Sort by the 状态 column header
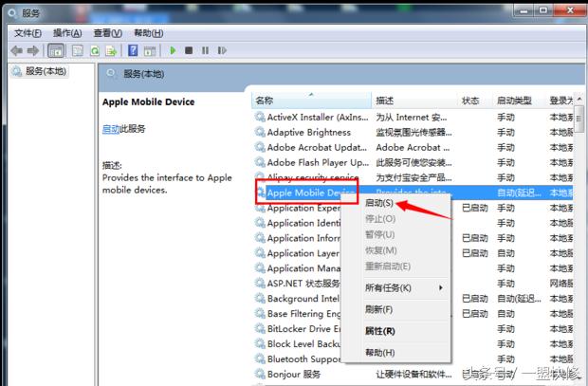 click(x=475, y=101)
